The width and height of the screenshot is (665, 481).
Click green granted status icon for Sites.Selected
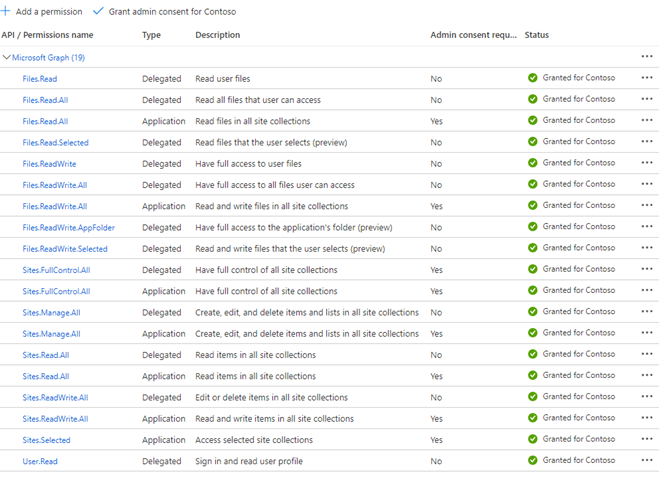[533, 439]
